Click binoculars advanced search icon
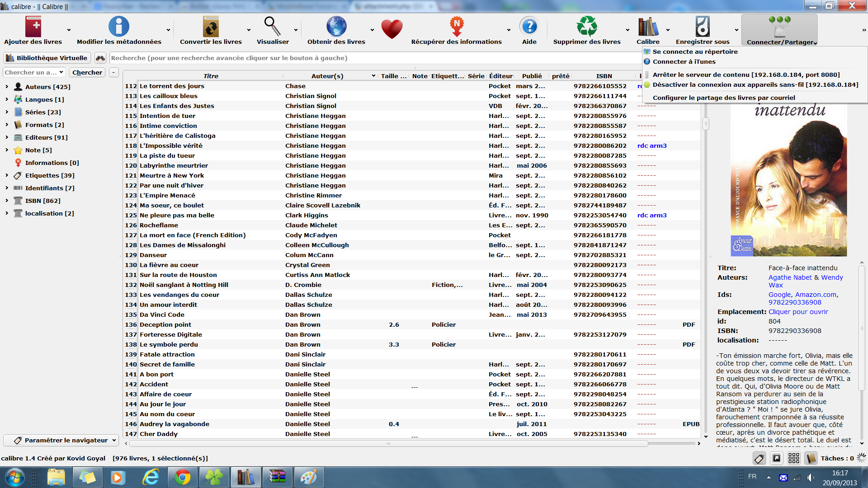Screen dimensions: 868x488 tap(100, 58)
